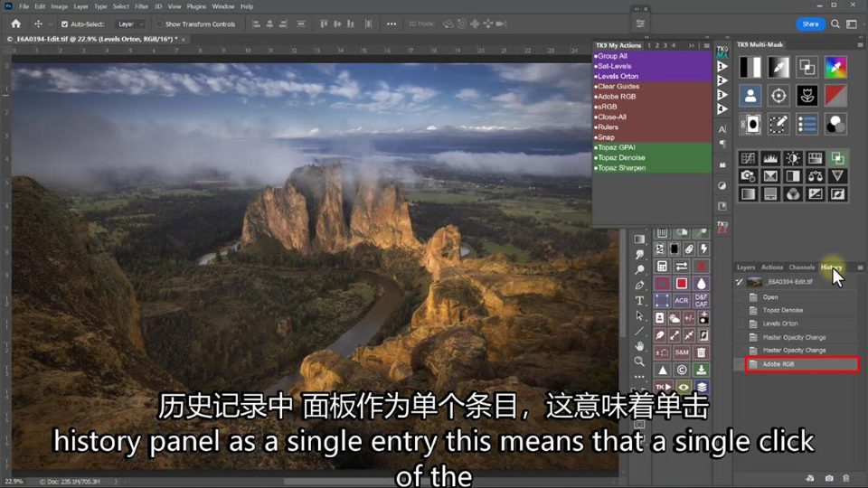Click the TK9 calculator icon
This screenshot has height=488, width=868.
[662, 266]
